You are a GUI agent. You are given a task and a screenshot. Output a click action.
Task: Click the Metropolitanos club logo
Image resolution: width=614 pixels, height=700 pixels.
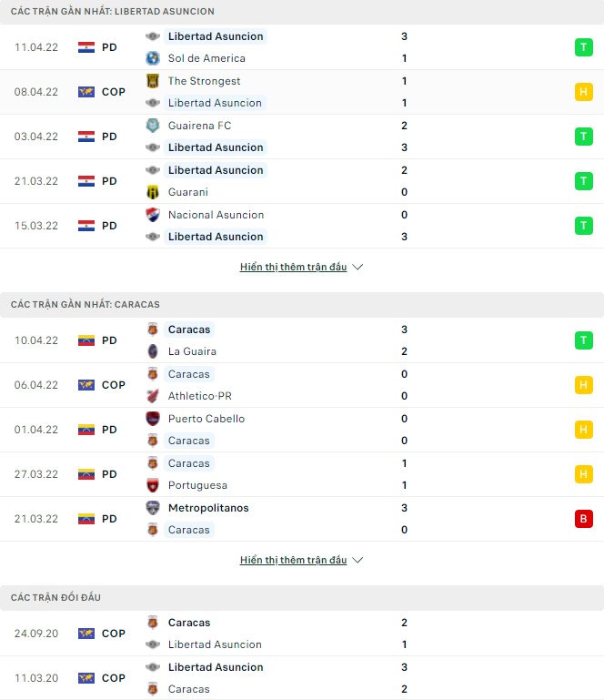pos(153,508)
